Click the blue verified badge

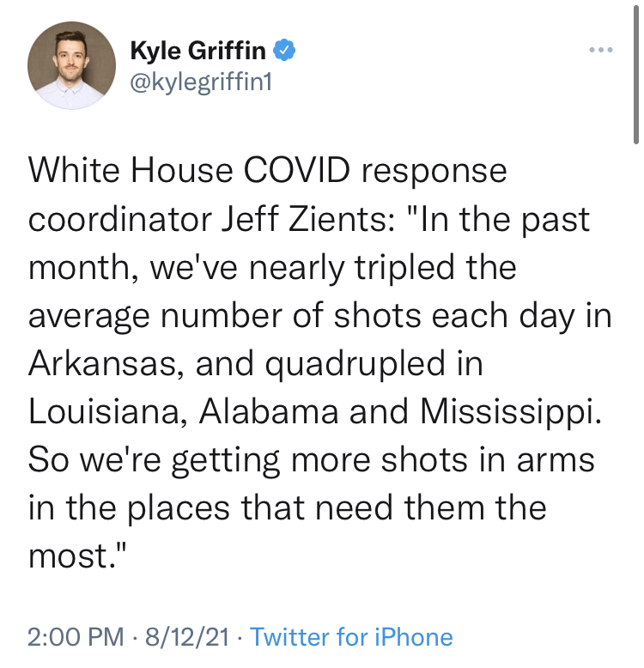pyautogui.click(x=285, y=50)
